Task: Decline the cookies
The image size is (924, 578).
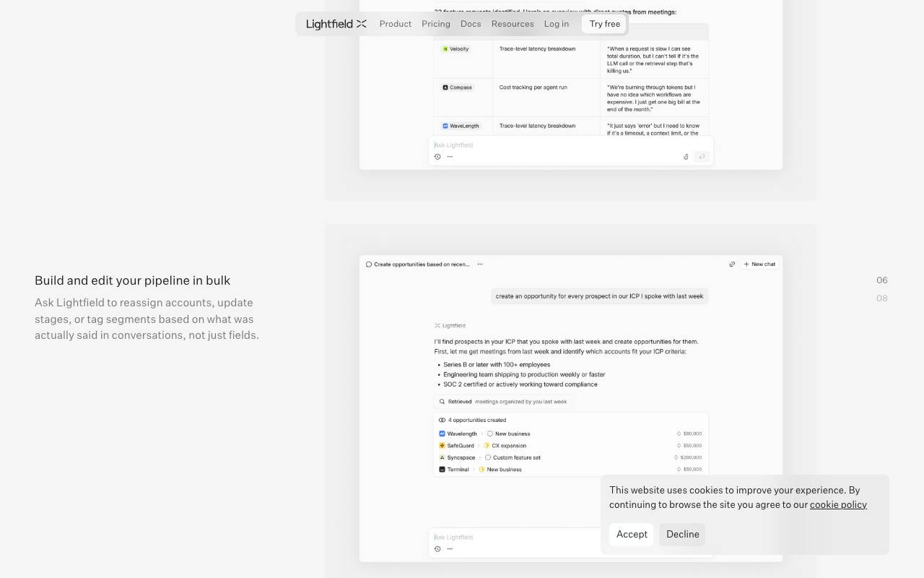Action: (x=682, y=535)
